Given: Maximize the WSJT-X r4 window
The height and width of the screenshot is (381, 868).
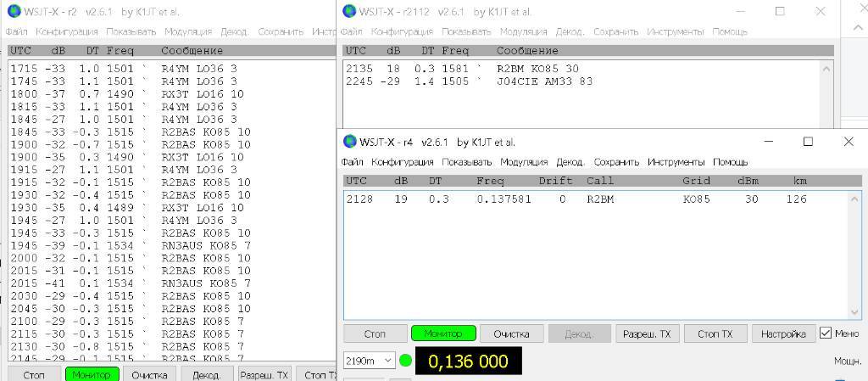Looking at the screenshot, I should (808, 142).
